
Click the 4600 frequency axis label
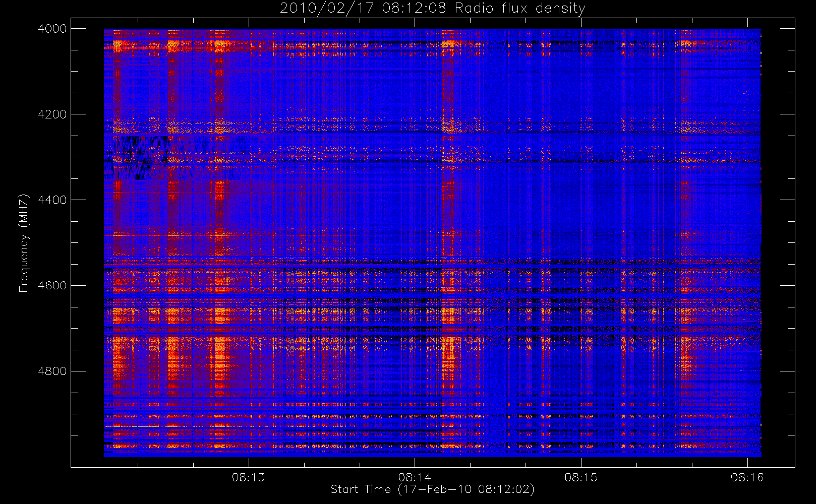click(x=52, y=286)
